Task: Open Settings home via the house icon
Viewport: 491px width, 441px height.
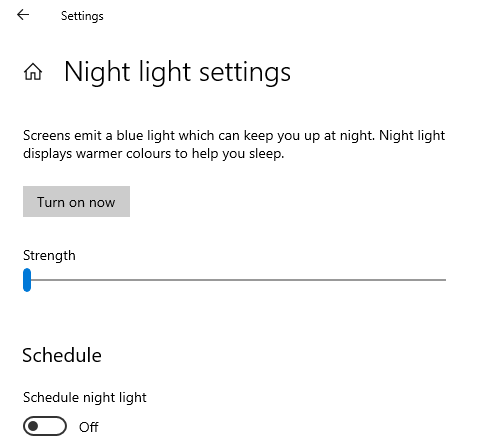Action: tap(33, 72)
